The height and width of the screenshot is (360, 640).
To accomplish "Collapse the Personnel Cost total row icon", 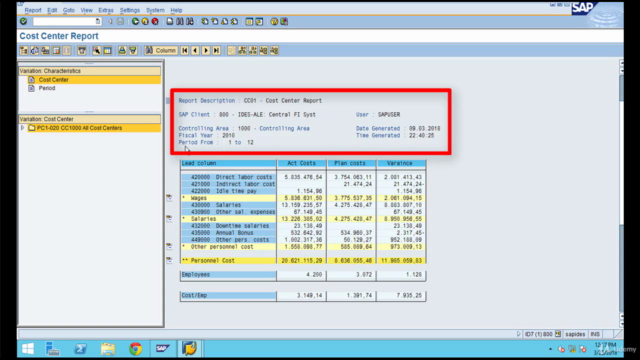I will (x=169, y=260).
